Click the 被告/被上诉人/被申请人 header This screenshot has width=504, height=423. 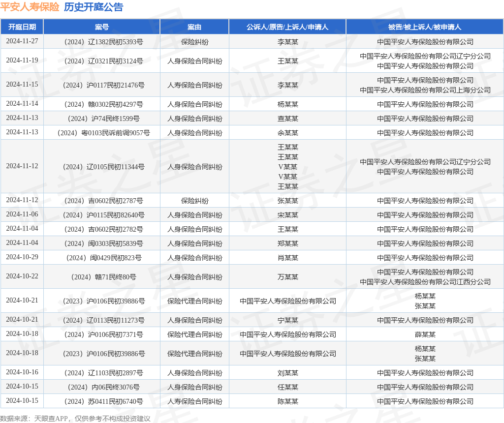[425, 27]
